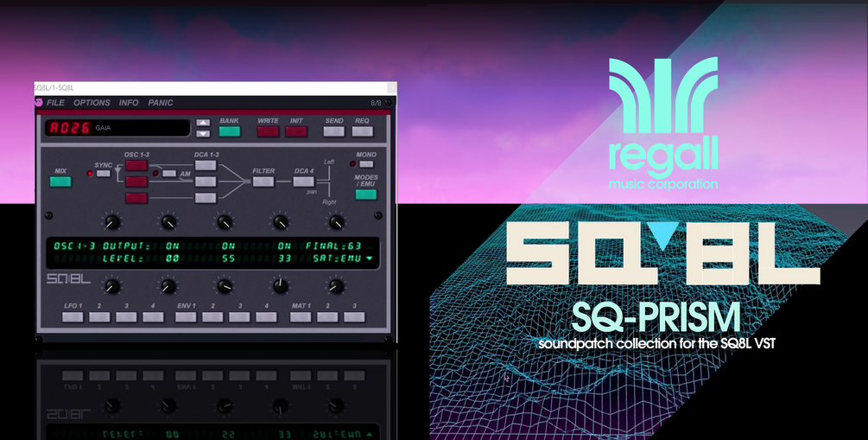Click the knob below LEVEL value 33
This screenshot has width=868, height=440.
(281, 286)
